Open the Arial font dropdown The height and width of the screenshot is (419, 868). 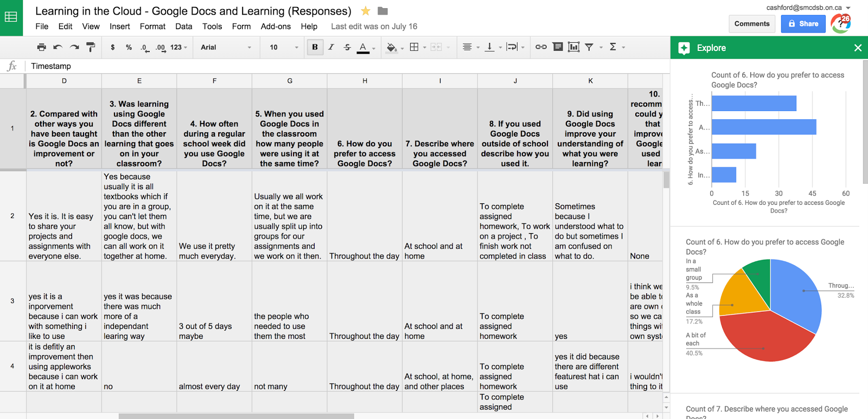(226, 47)
